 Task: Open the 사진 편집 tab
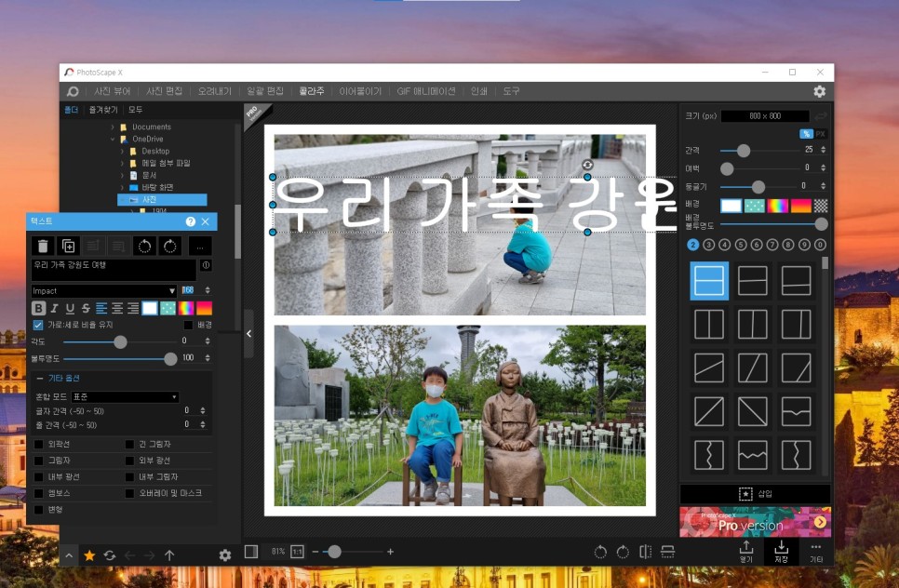pyautogui.click(x=164, y=91)
